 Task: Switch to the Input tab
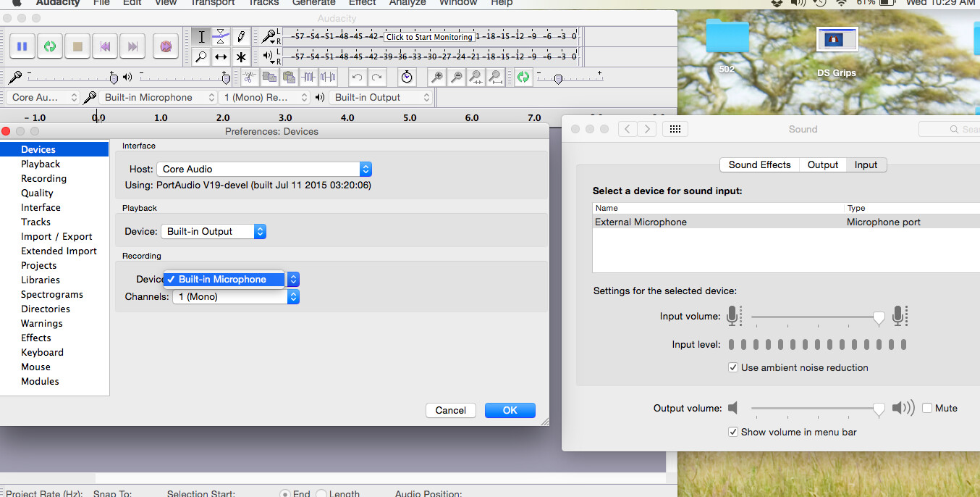pyautogui.click(x=866, y=164)
